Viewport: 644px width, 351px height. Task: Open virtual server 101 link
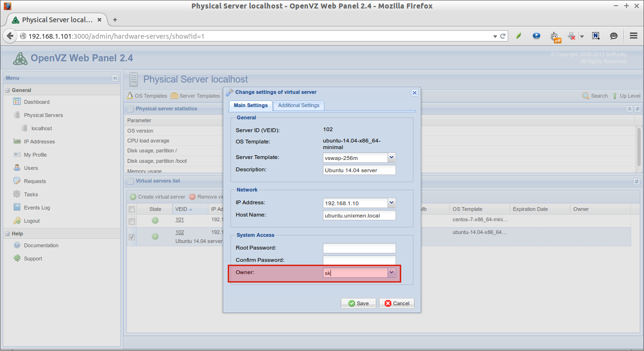tap(180, 219)
